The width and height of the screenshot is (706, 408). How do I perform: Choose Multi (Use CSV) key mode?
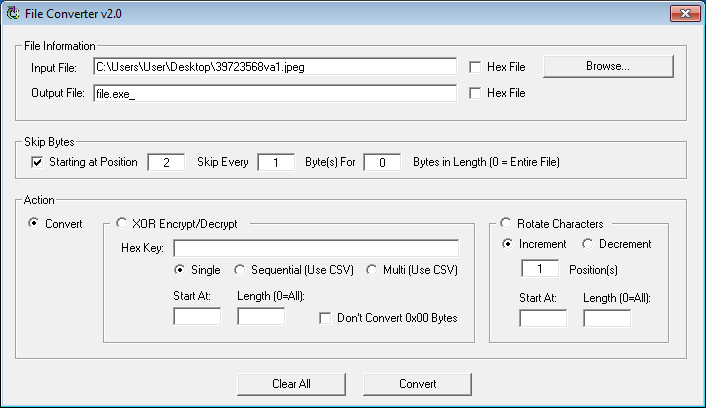373,270
